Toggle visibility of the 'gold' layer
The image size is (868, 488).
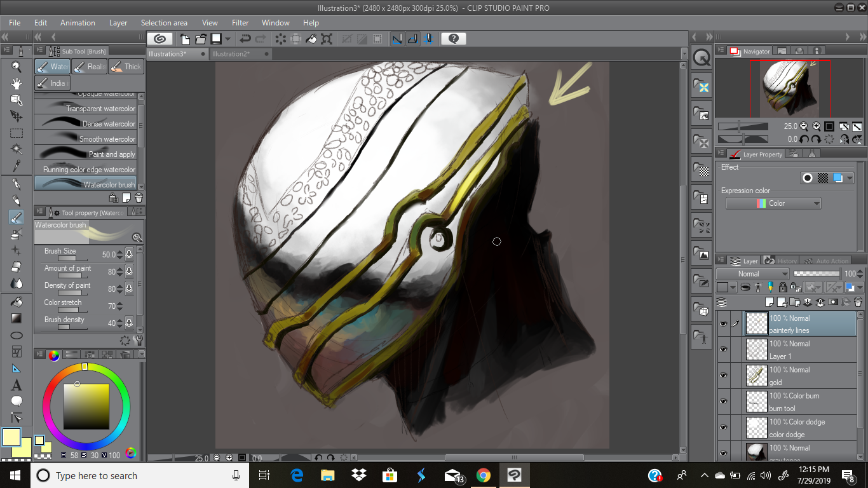723,376
